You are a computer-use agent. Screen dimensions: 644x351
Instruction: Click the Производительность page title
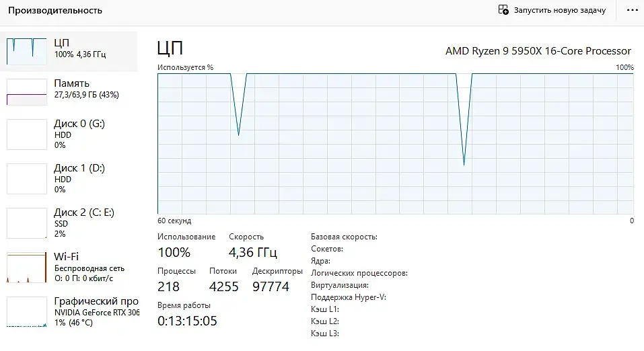(55, 11)
